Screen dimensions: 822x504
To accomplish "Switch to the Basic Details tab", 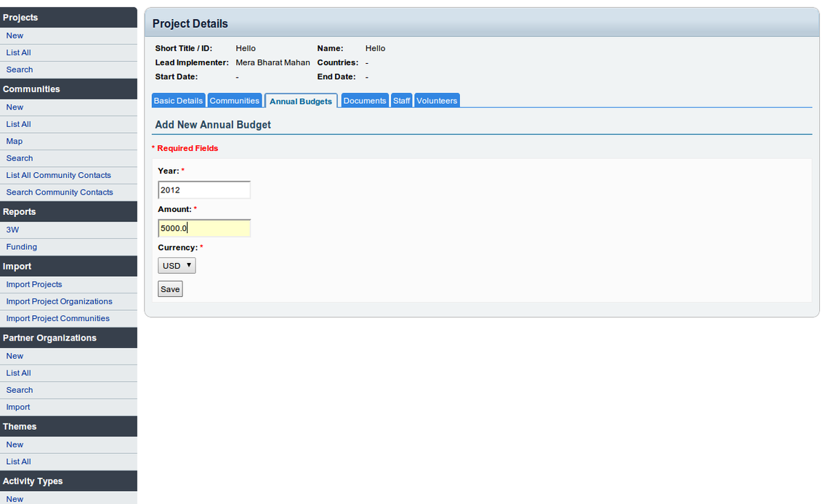I will (178, 101).
